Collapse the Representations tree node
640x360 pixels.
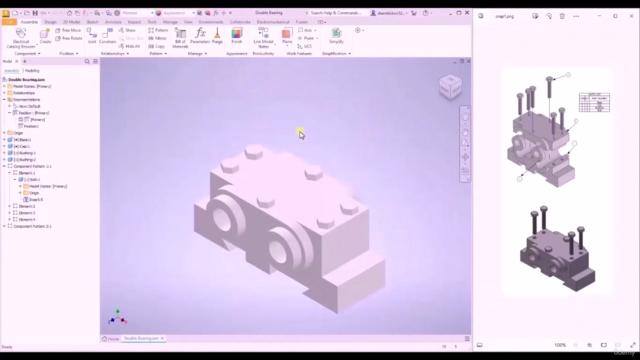(4, 100)
